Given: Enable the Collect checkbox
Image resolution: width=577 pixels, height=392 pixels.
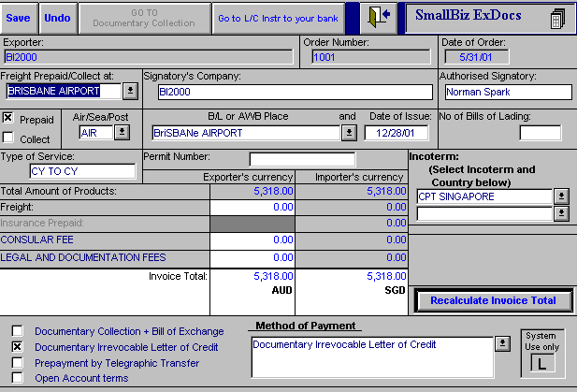Looking at the screenshot, I should point(8,138).
